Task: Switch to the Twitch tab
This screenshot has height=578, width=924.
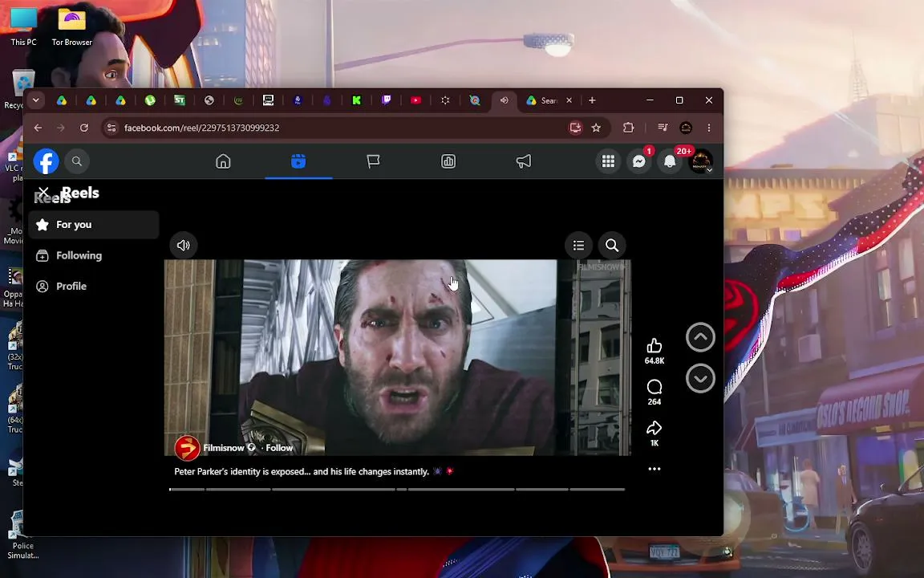Action: [x=386, y=100]
